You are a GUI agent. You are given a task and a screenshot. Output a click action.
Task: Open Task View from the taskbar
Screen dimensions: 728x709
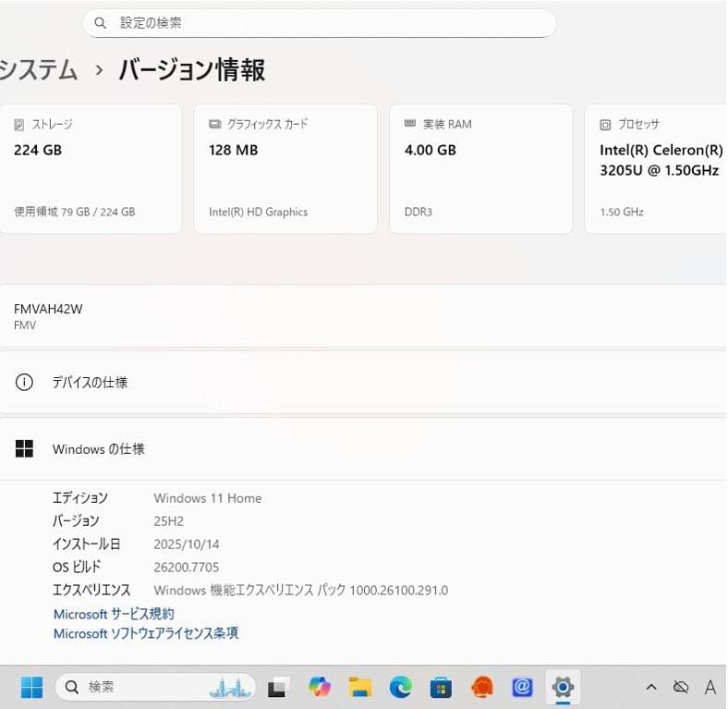click(277, 688)
